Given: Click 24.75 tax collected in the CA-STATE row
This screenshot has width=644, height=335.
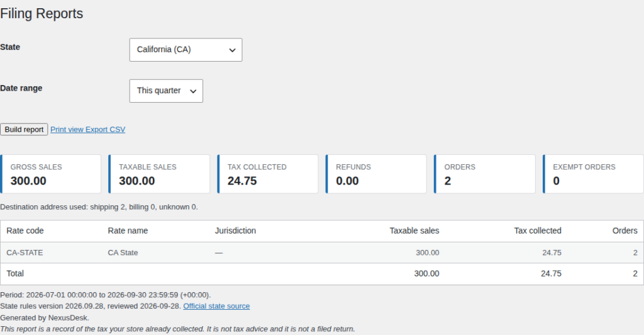Looking at the screenshot, I should tap(552, 253).
